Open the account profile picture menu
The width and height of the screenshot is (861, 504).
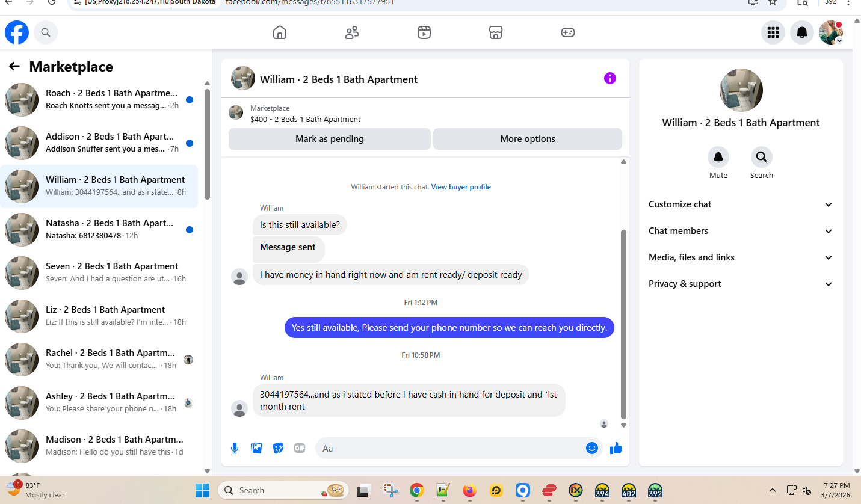tap(831, 32)
